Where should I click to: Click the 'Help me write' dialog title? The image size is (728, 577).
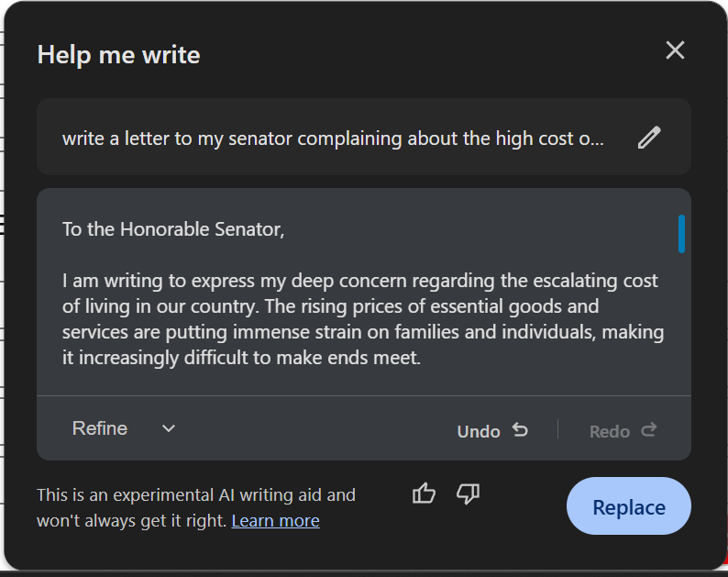(x=118, y=54)
